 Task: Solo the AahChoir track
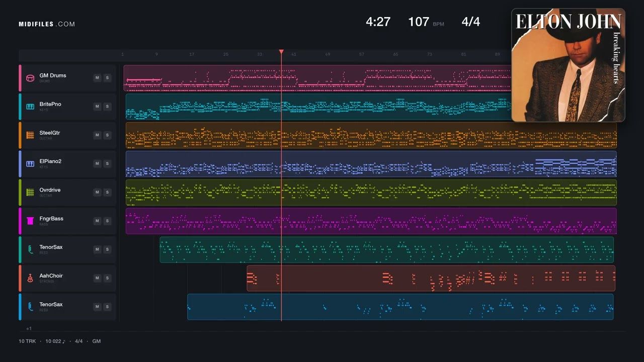coord(107,279)
